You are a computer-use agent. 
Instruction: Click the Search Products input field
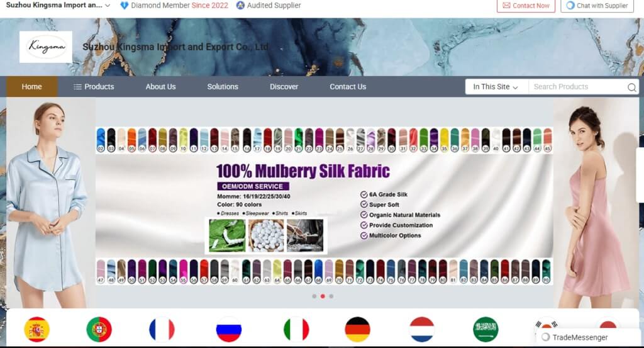(577, 87)
